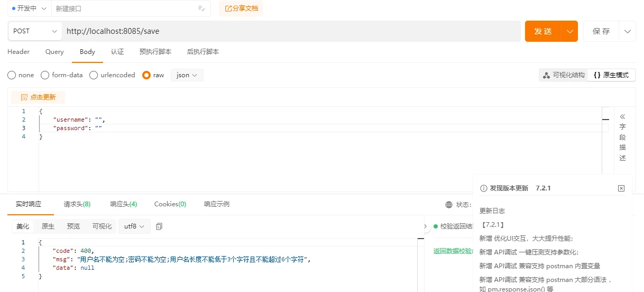Expand the send button dropdown arrow
Screen dimensions: 644x292
(569, 31)
